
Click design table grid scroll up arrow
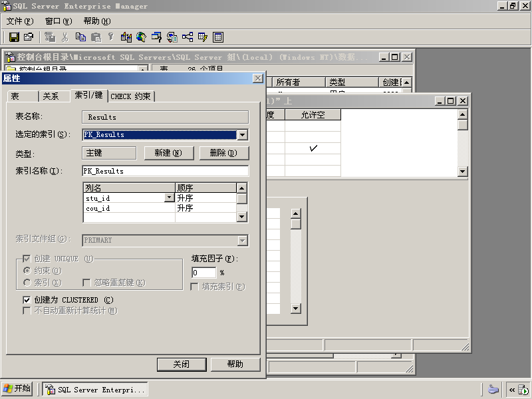click(462, 114)
